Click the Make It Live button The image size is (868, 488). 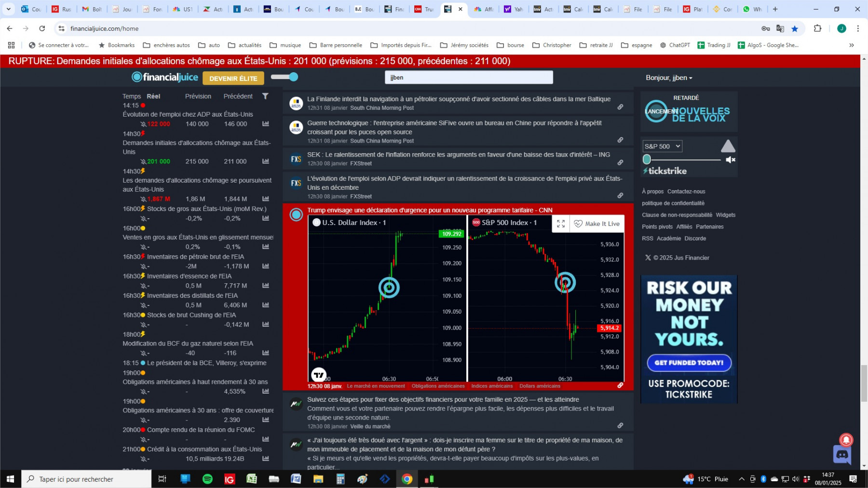click(597, 224)
